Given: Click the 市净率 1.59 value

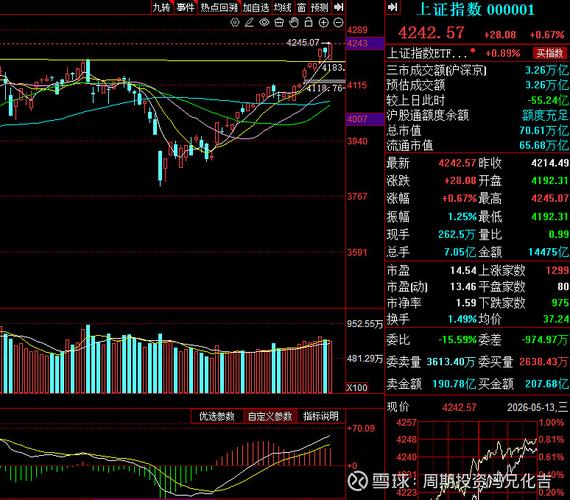Looking at the screenshot, I should click(466, 303).
